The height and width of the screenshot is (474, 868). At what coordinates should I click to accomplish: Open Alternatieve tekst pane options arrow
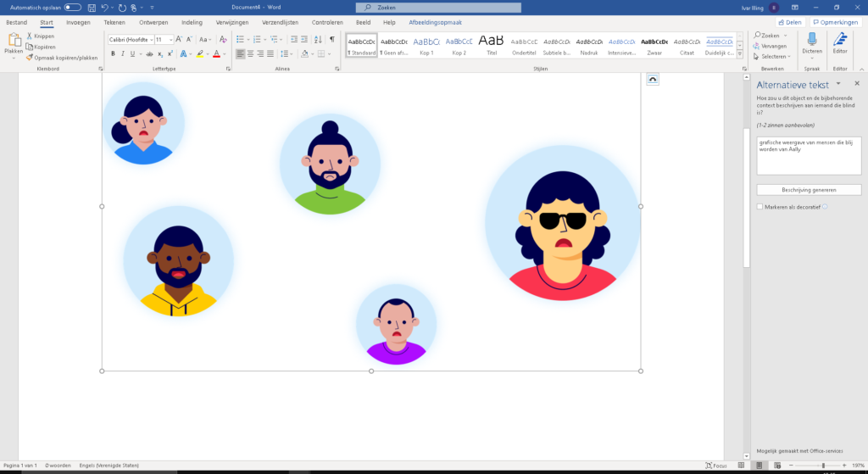click(x=837, y=84)
